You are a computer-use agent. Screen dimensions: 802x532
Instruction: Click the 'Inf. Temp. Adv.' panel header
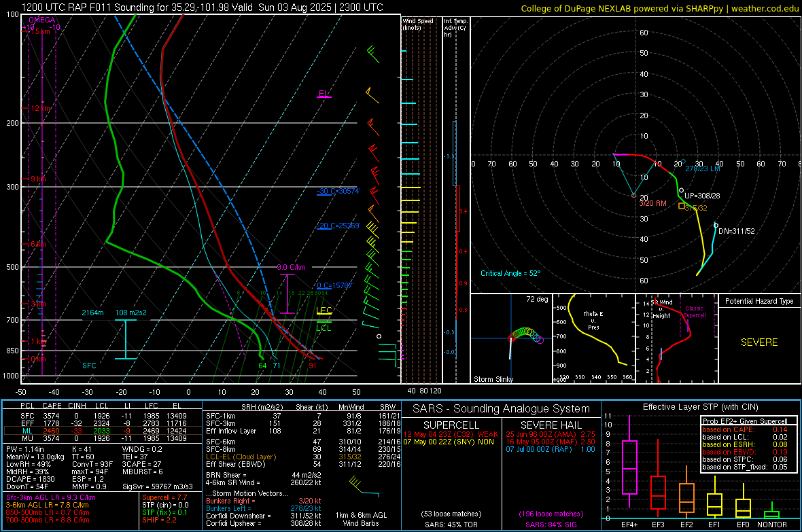455,28
